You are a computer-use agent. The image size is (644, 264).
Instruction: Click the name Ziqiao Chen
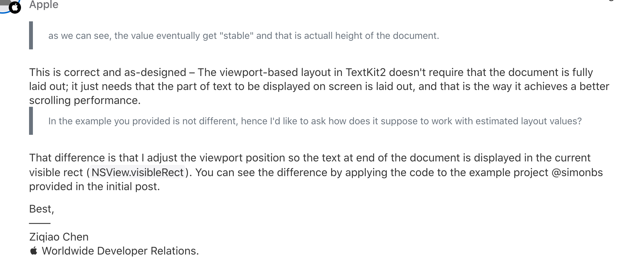[59, 237]
